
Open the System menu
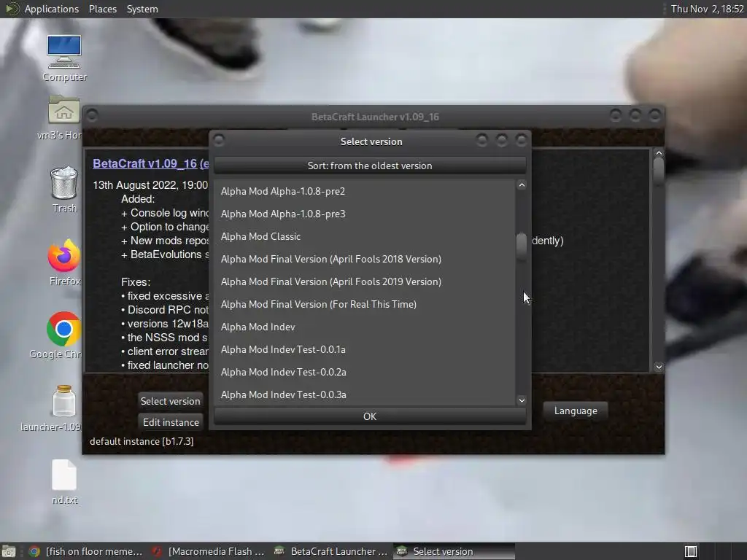point(142,9)
